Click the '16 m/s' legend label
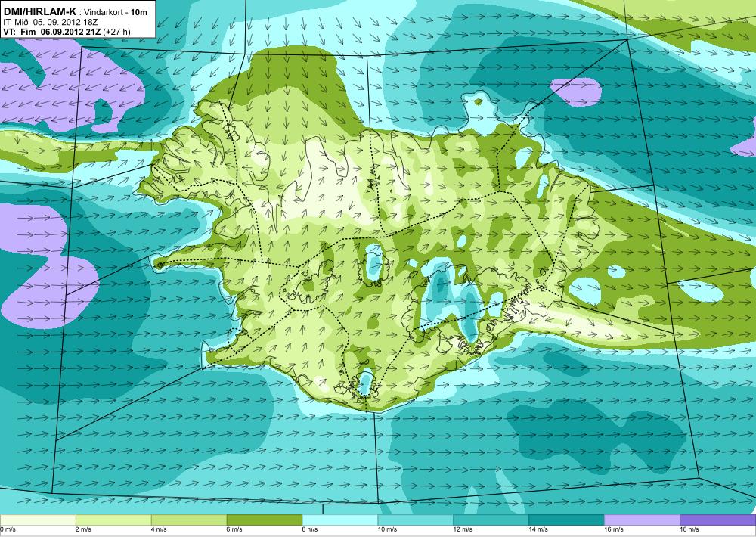The height and width of the screenshot is (537, 756). 614,529
